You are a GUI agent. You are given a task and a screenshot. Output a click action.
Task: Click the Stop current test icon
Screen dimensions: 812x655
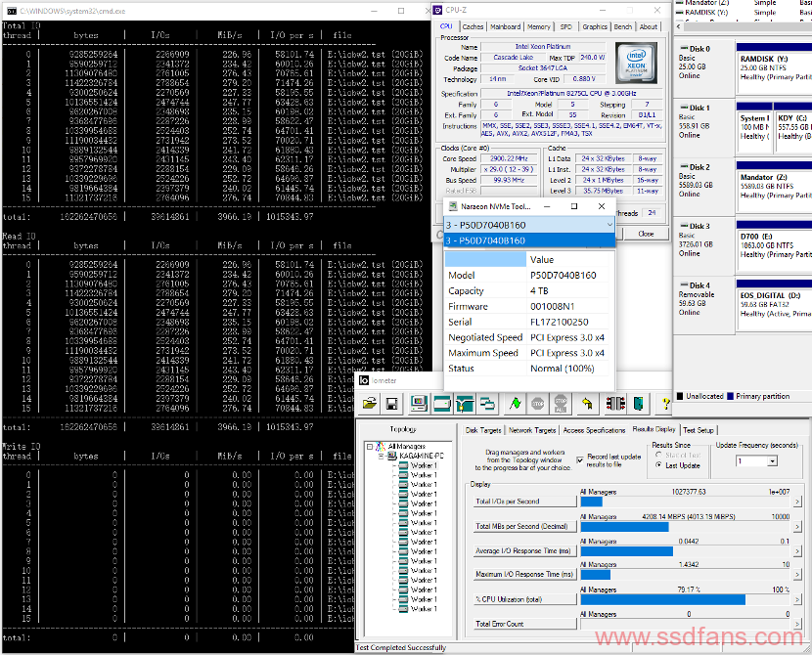coord(537,404)
